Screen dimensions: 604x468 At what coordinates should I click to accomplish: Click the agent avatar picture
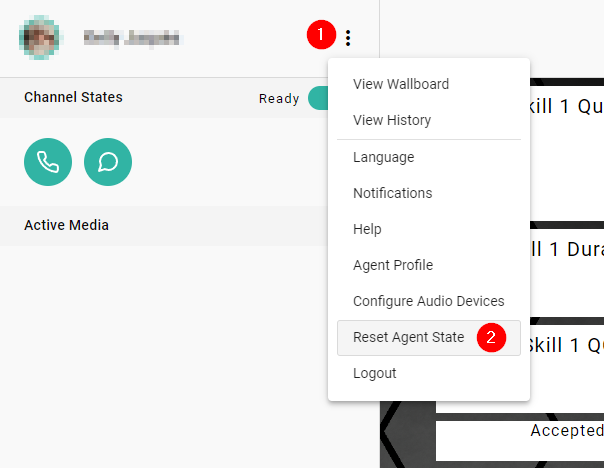[40, 38]
